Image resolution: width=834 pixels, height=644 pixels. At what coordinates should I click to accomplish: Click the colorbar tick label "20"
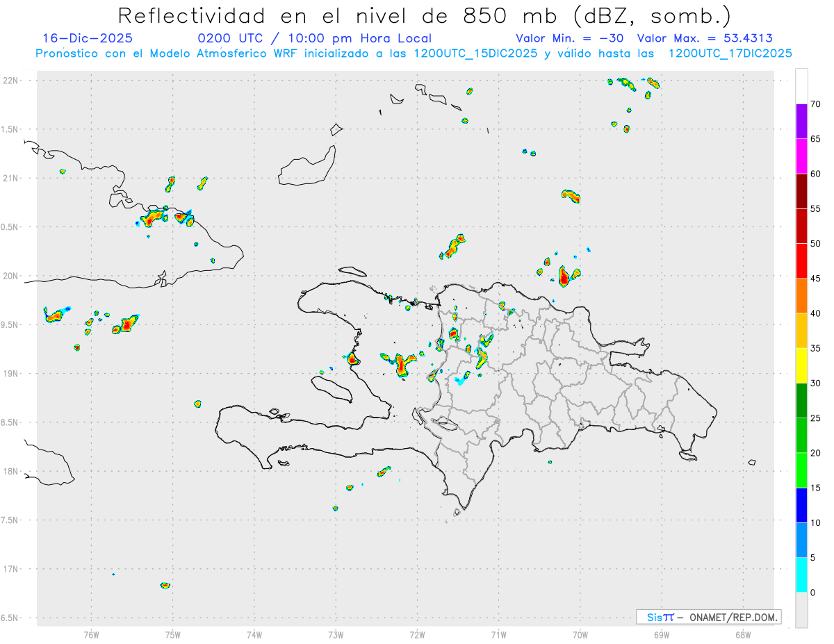[816, 453]
